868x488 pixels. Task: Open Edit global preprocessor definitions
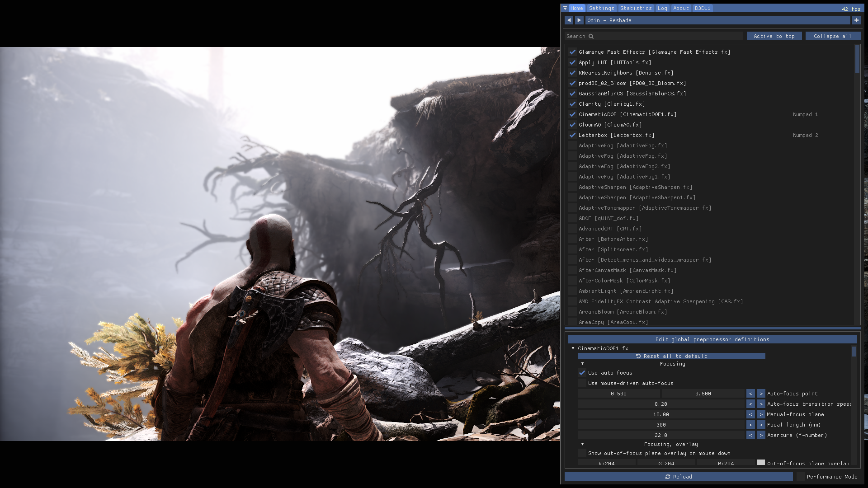point(712,339)
